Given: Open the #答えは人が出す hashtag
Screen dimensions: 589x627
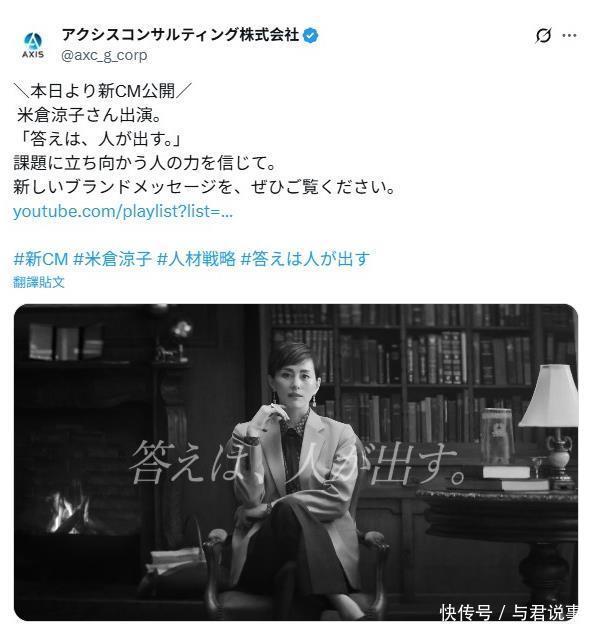Looking at the screenshot, I should click(x=306, y=259).
